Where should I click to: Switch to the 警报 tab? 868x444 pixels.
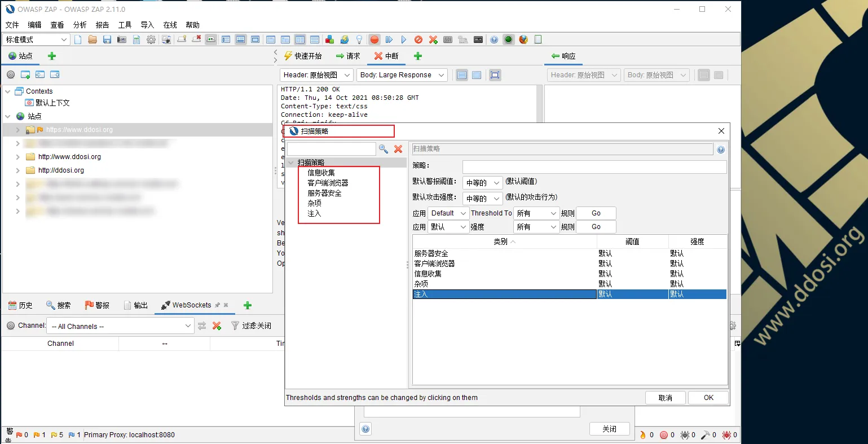point(97,305)
